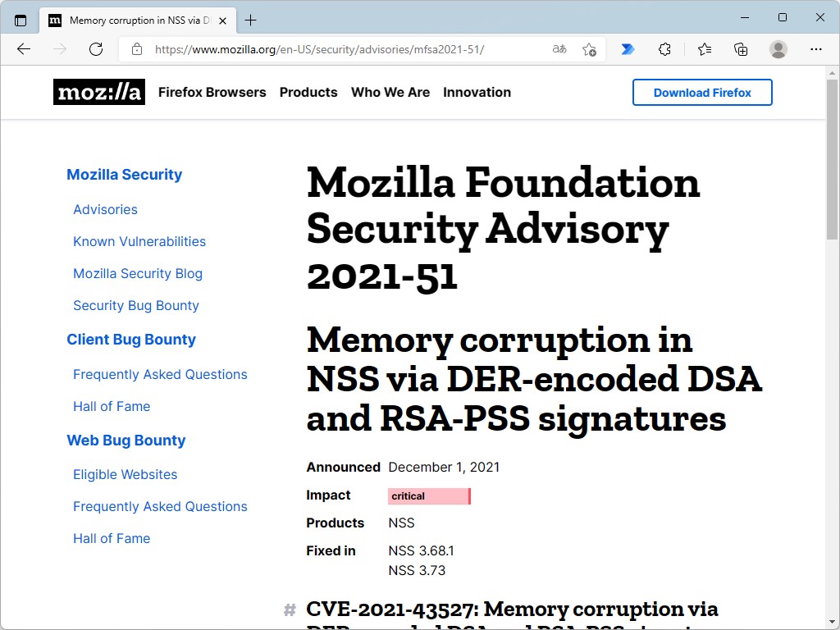Open Collections in the toolbar
Viewport: 840px width, 630px height.
(x=741, y=49)
